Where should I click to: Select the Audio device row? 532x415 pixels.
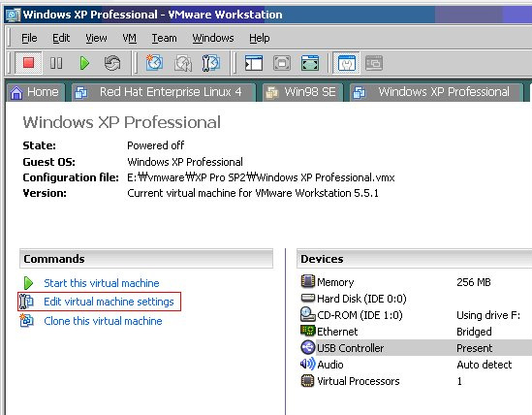(416, 365)
